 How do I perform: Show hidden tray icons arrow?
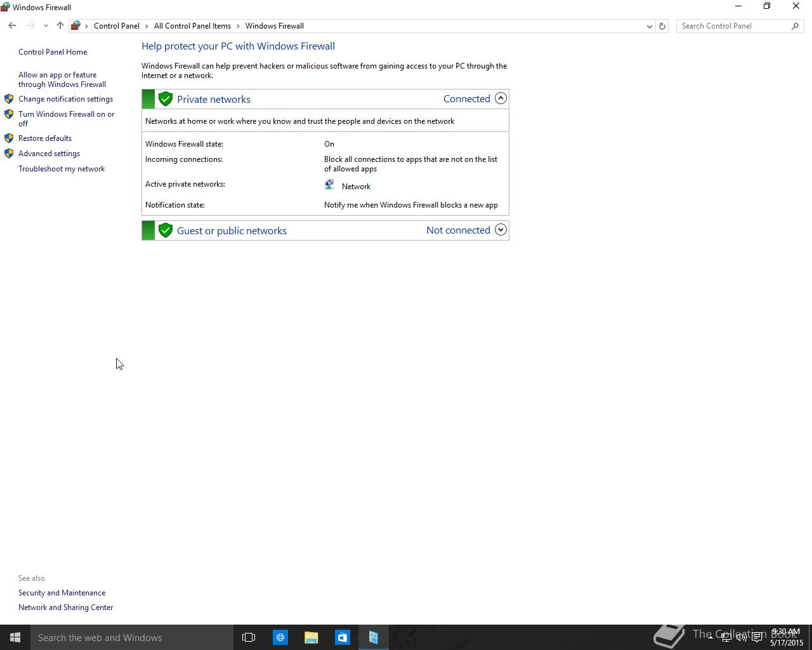point(710,637)
